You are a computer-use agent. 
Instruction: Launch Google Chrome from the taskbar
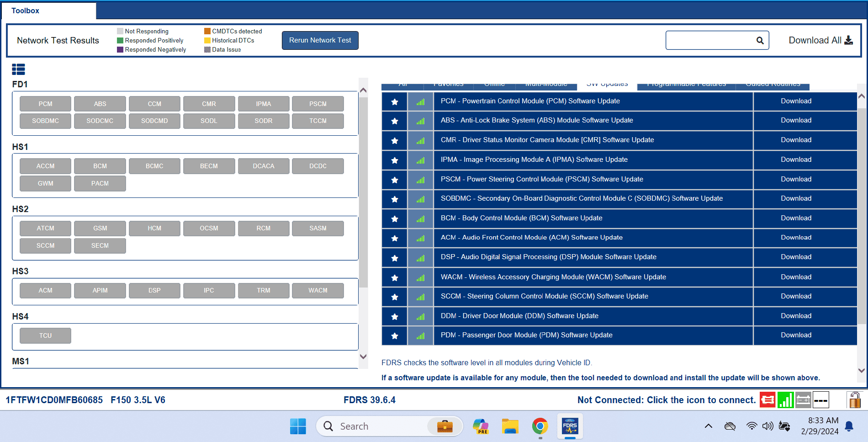(x=540, y=426)
